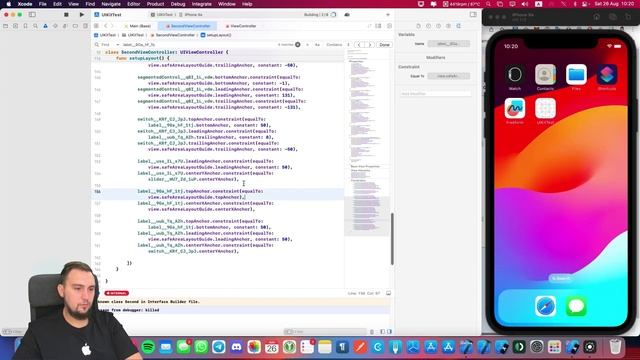Click the UIKitTest project in jump bar

click(x=105, y=35)
